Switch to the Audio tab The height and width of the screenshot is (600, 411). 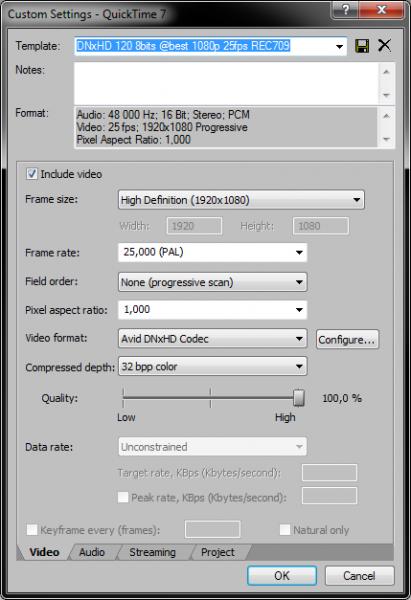[92, 552]
